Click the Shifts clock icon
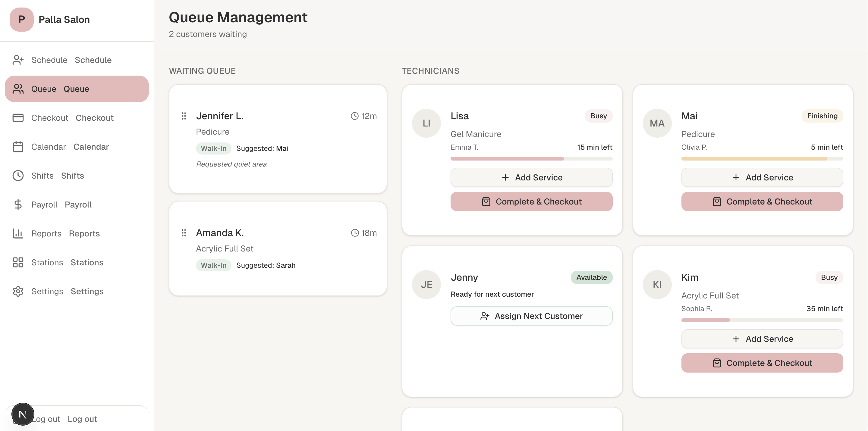Image resolution: width=868 pixels, height=431 pixels. pos(18,176)
